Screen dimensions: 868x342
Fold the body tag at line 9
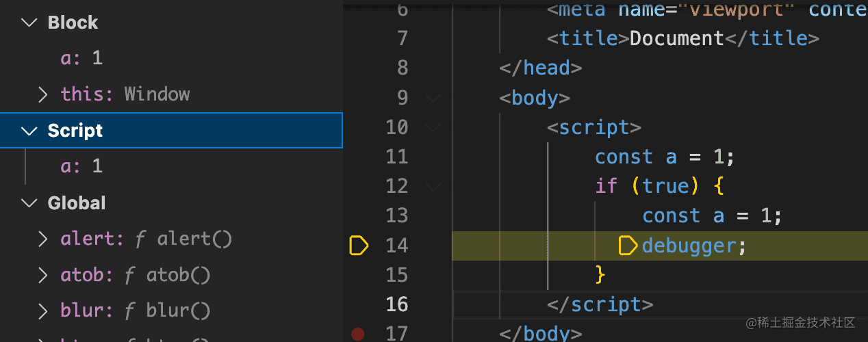click(x=433, y=98)
